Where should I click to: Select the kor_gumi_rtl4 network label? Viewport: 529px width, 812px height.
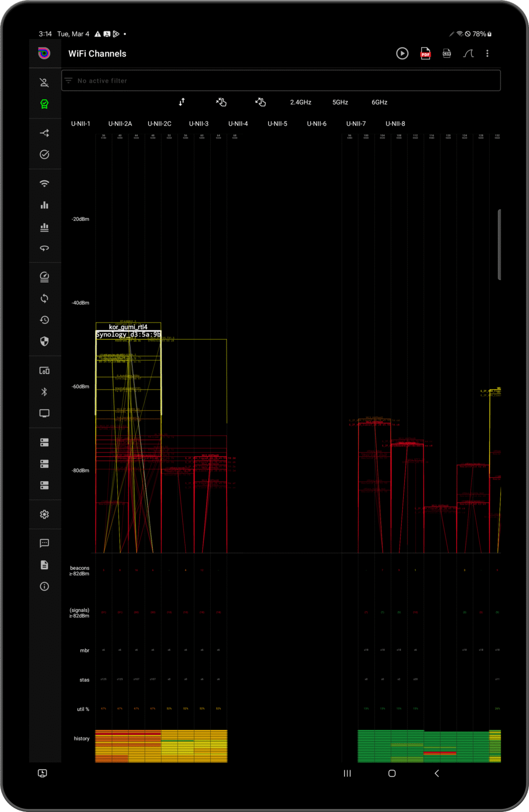pyautogui.click(x=128, y=327)
